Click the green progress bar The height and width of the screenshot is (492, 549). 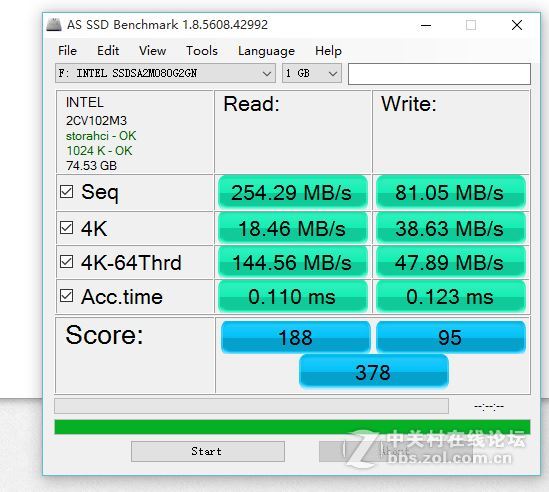(292, 427)
